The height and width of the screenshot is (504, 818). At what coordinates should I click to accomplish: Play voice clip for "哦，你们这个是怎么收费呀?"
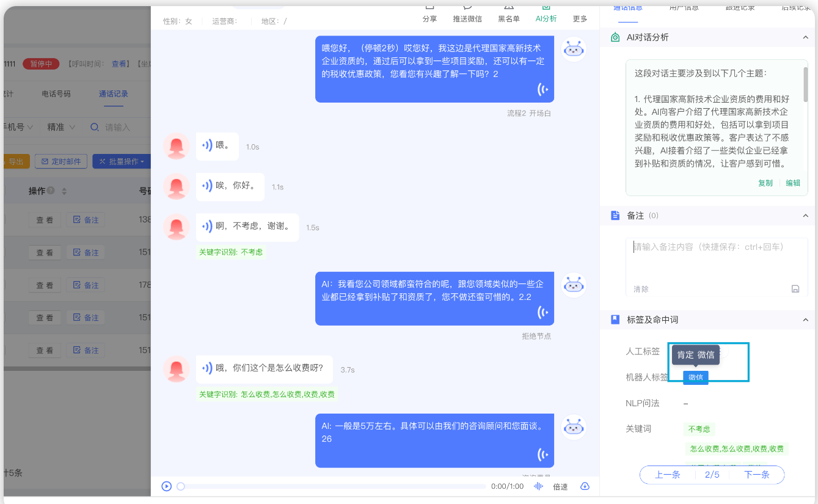[x=207, y=368]
